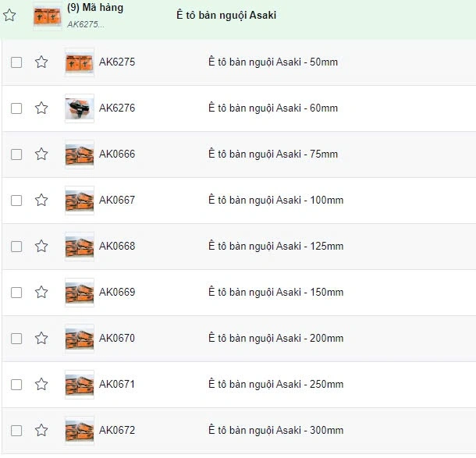Favorite the AK0670 item using its star

tap(41, 339)
